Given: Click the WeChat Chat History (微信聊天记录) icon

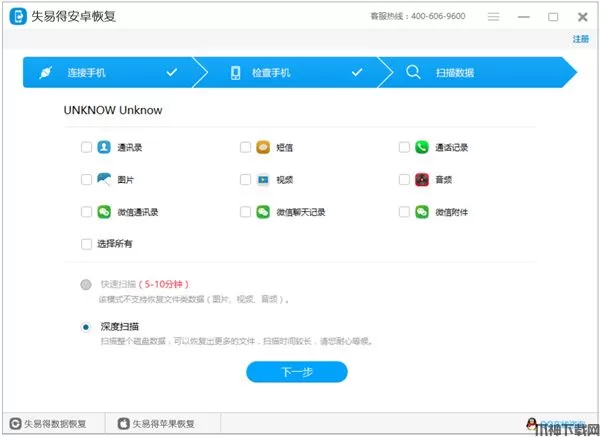Looking at the screenshot, I should coord(263,212).
